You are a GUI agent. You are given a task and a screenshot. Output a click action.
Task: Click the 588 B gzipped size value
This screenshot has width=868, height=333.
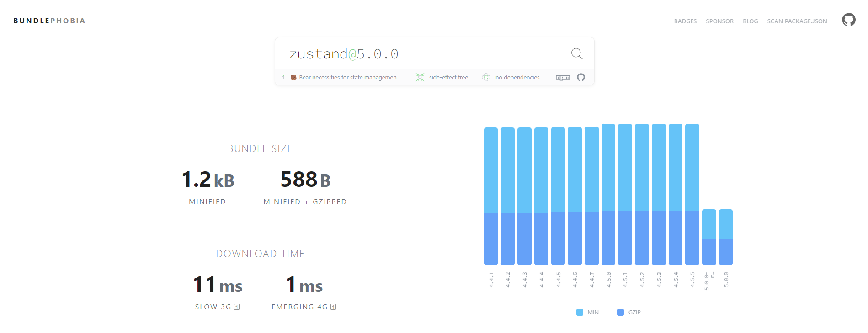[x=305, y=180]
